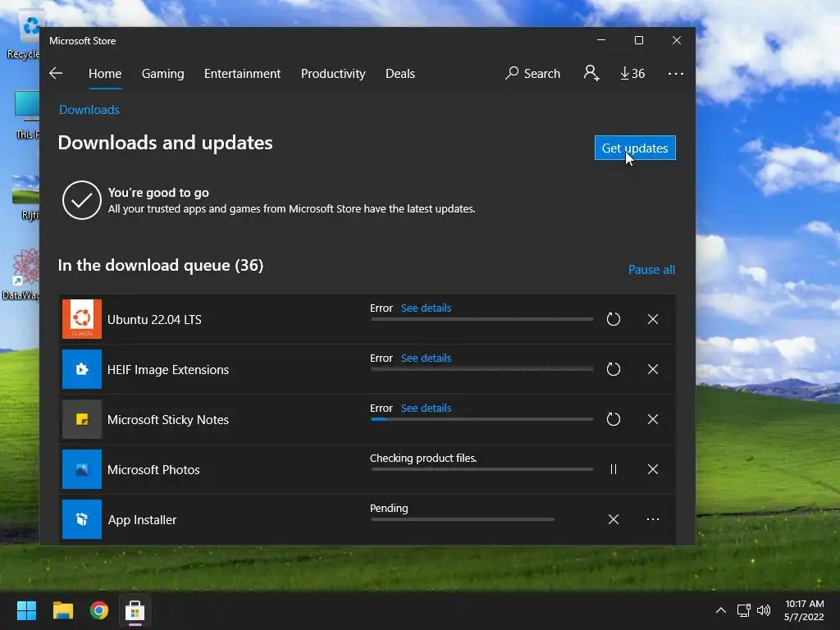This screenshot has width=840, height=630.
Task: Click the Get updates button
Action: pos(635,148)
